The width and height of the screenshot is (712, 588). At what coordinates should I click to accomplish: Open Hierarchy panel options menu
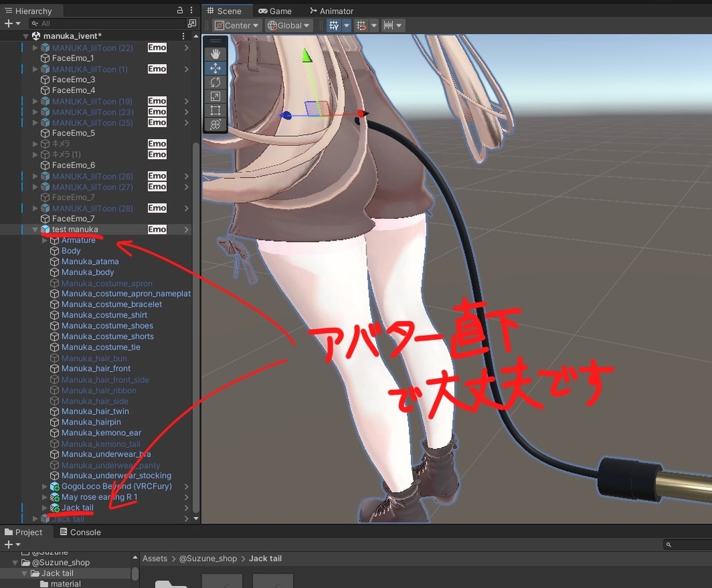coord(191,10)
